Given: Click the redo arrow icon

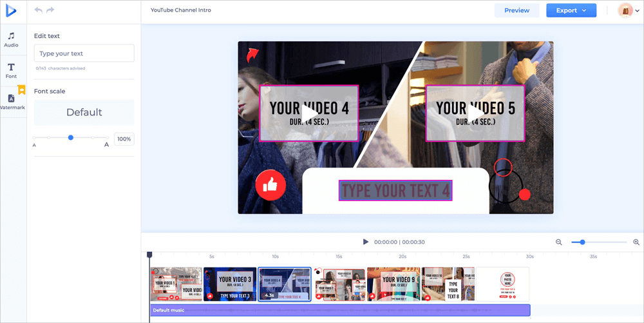Looking at the screenshot, I should click(x=51, y=10).
